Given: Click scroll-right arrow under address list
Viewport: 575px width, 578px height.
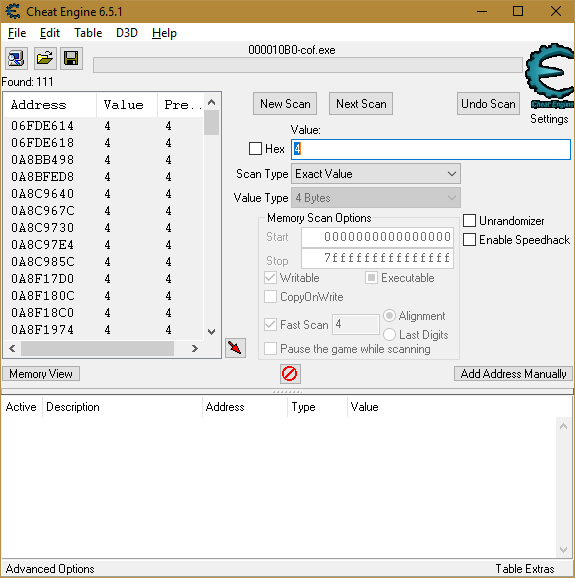Looking at the screenshot, I should tap(195, 348).
